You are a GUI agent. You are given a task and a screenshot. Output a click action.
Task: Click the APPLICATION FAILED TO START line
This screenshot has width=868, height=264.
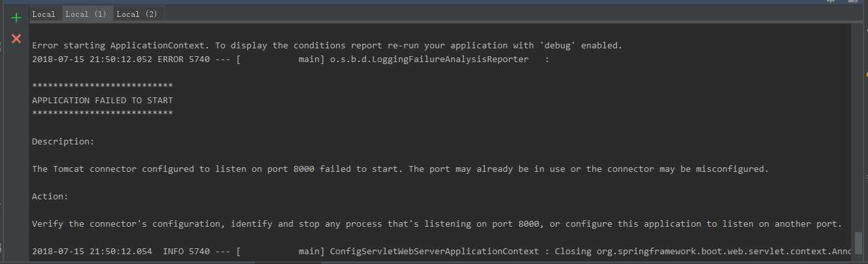103,100
